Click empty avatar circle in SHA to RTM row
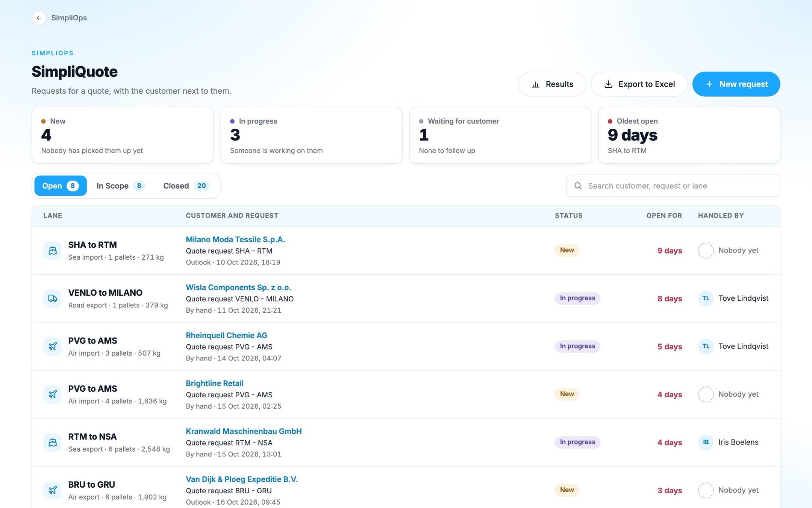 706,250
